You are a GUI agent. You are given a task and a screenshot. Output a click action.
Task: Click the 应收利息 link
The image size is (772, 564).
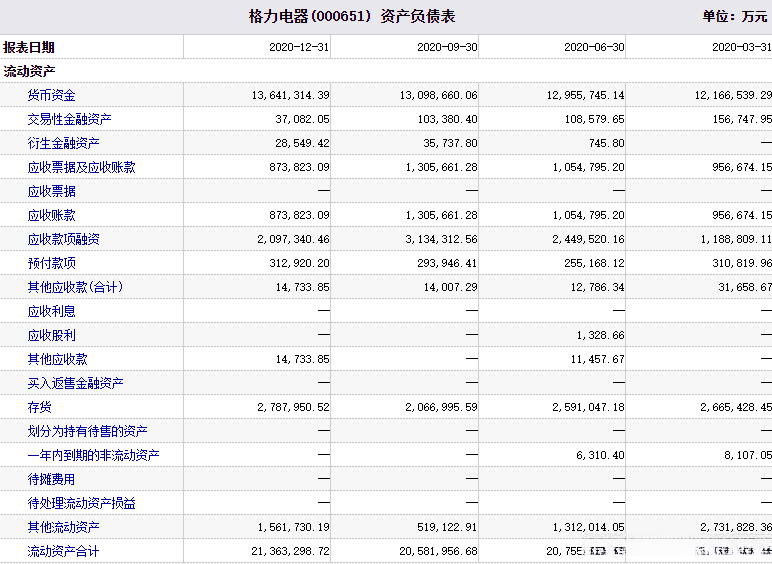click(51, 312)
